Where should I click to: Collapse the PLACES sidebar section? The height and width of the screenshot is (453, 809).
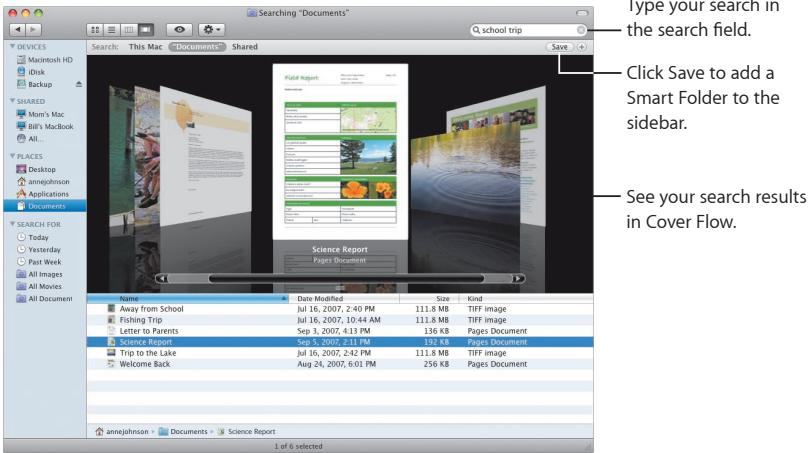click(x=12, y=156)
